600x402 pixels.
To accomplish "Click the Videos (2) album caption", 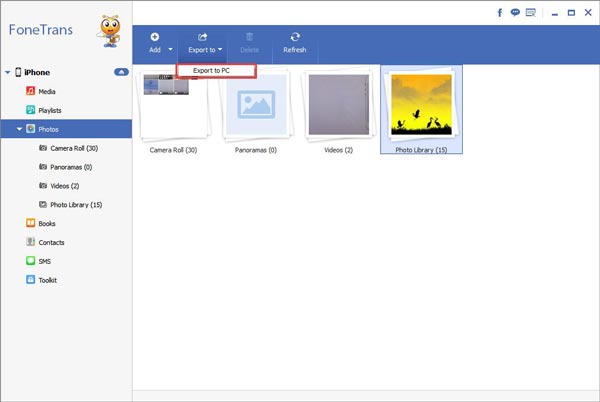I will [339, 150].
